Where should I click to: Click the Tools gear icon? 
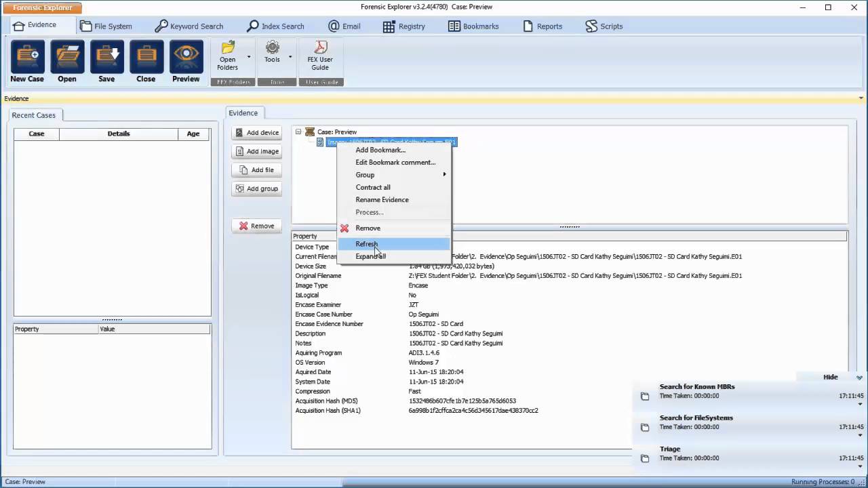[272, 47]
